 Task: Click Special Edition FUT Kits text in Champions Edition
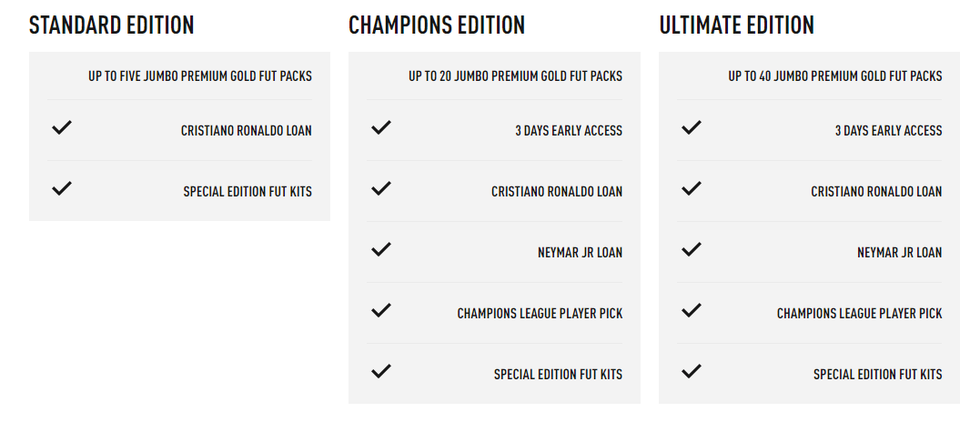pos(558,375)
